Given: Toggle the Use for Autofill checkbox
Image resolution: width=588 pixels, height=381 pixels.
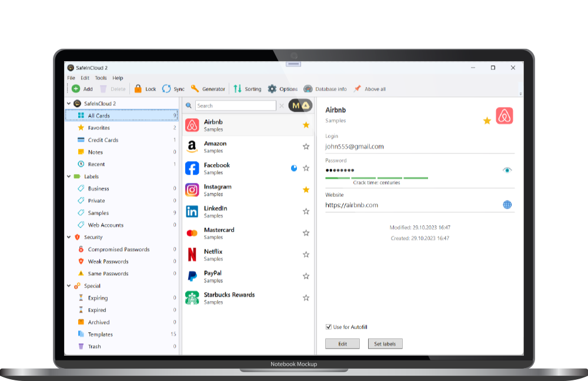Looking at the screenshot, I should [x=329, y=327].
